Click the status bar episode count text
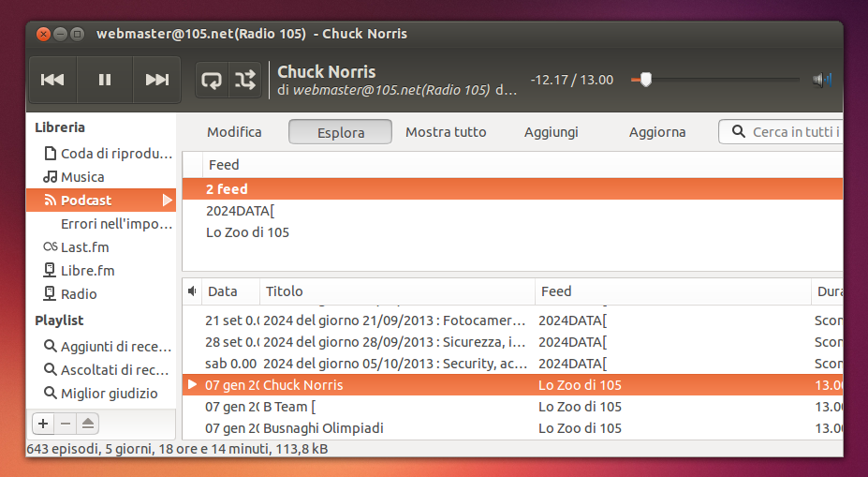Image resolution: width=868 pixels, height=477 pixels. click(x=177, y=449)
